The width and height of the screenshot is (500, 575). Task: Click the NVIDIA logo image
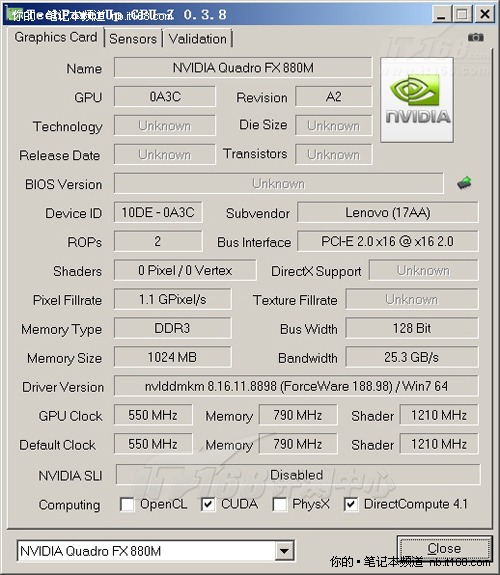(x=417, y=100)
